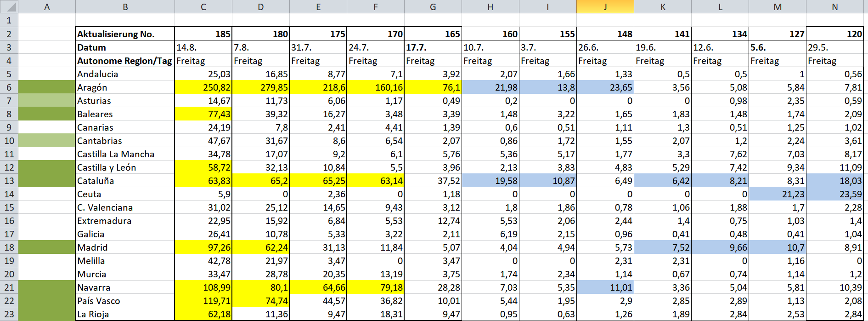Select the yellow cell showing 279,85
Screen dimensions: 868x321
pos(261,87)
